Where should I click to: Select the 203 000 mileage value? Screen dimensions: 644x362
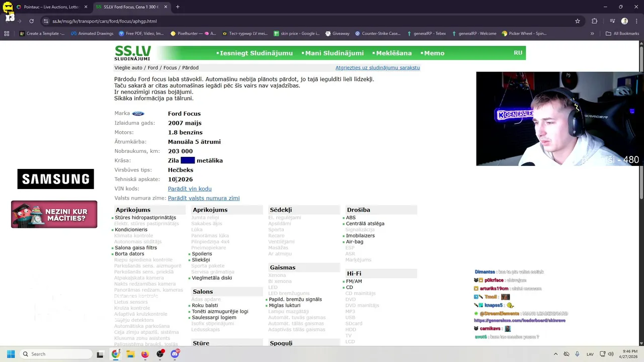[x=180, y=151]
